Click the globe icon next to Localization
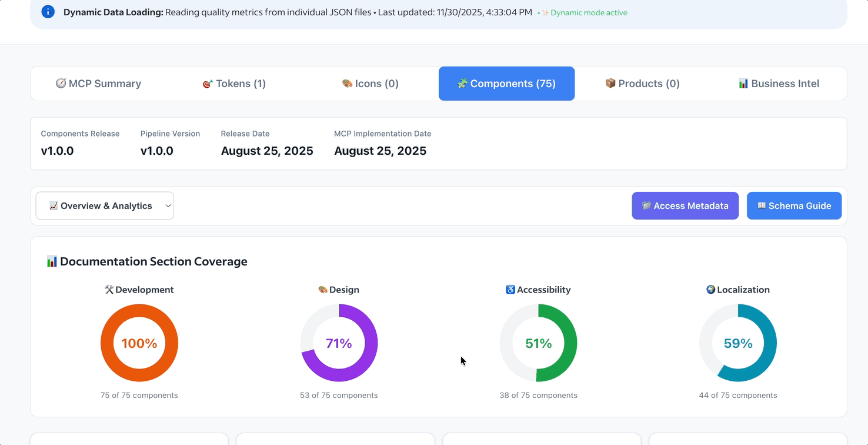Viewport: 868px width, 445px height. click(x=710, y=289)
